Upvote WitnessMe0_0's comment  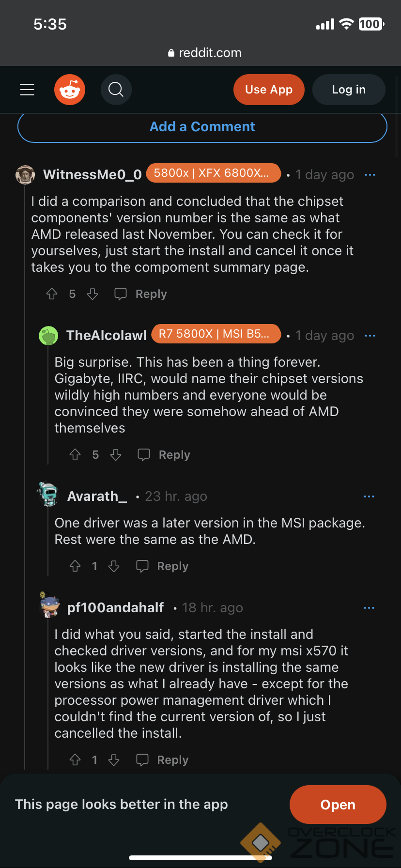tap(52, 294)
